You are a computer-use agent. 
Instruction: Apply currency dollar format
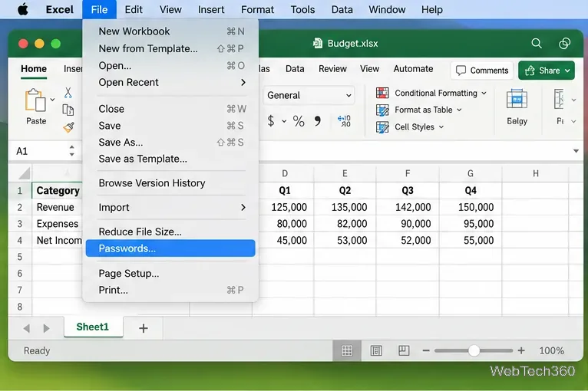pyautogui.click(x=271, y=121)
